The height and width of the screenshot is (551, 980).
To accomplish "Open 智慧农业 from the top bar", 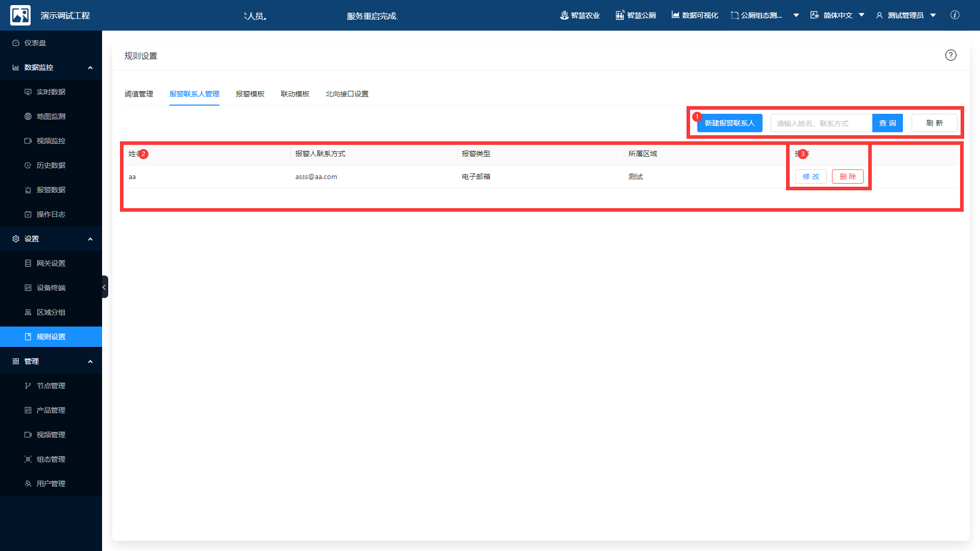I will [x=580, y=15].
